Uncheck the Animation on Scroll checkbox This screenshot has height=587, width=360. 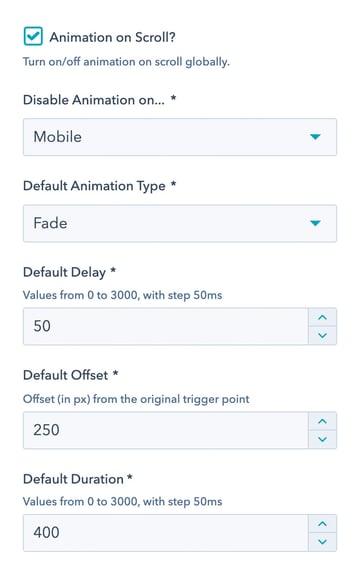[33, 36]
